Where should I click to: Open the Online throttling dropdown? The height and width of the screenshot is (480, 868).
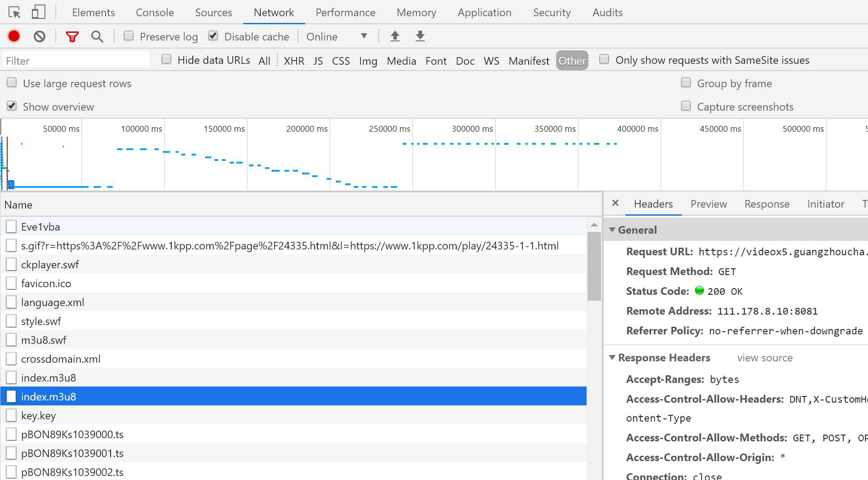[337, 36]
